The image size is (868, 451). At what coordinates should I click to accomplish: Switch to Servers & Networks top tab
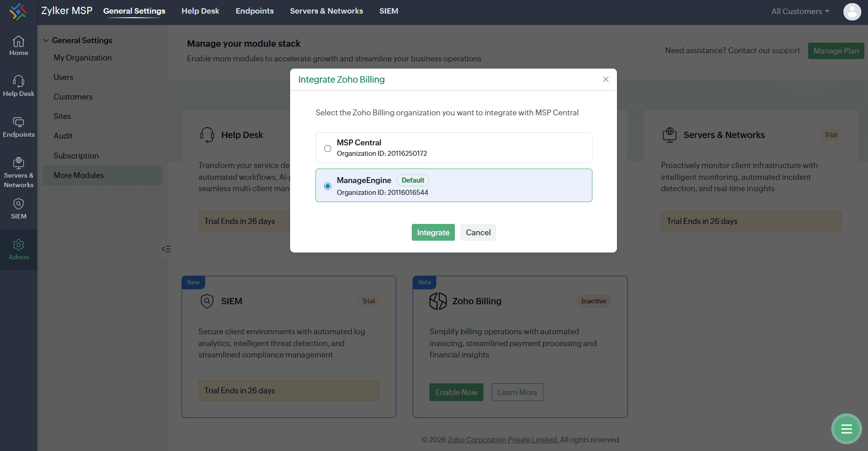[326, 11]
